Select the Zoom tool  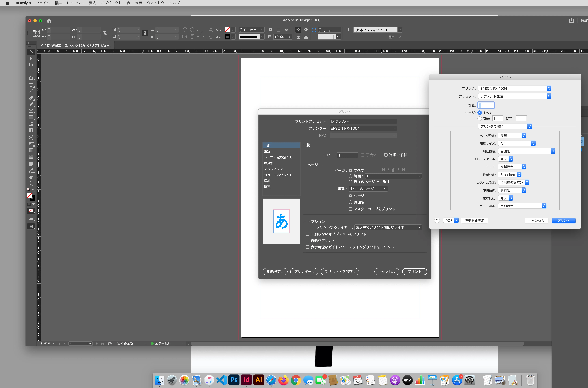click(31, 184)
